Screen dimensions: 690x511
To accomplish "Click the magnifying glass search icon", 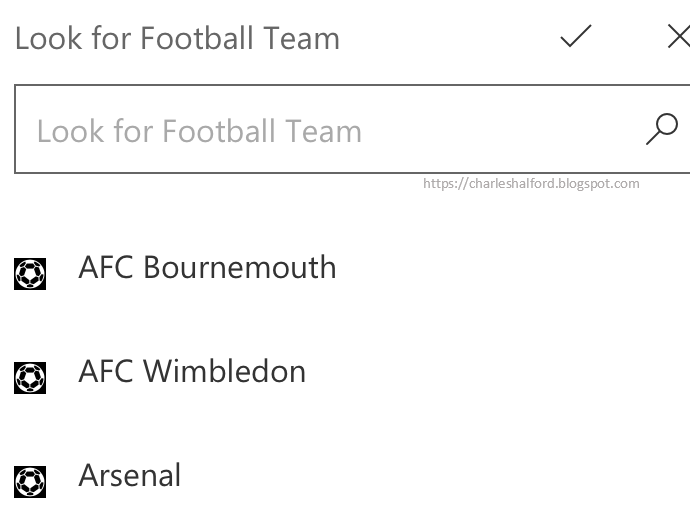I will 662,129.
